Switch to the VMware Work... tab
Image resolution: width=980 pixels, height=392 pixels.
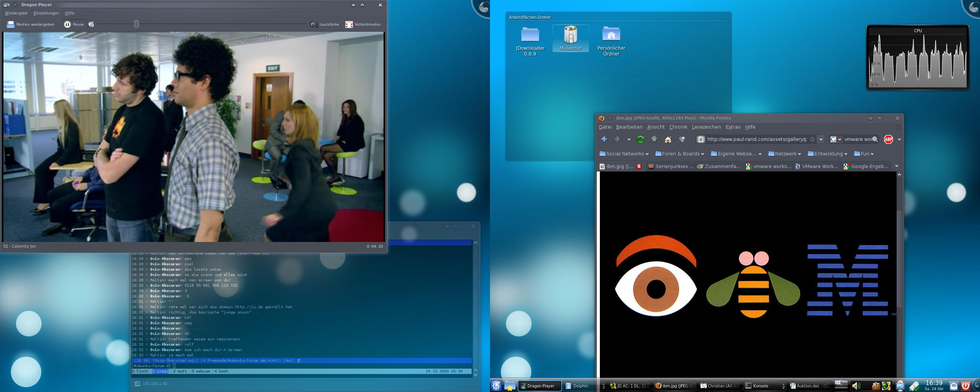817,166
